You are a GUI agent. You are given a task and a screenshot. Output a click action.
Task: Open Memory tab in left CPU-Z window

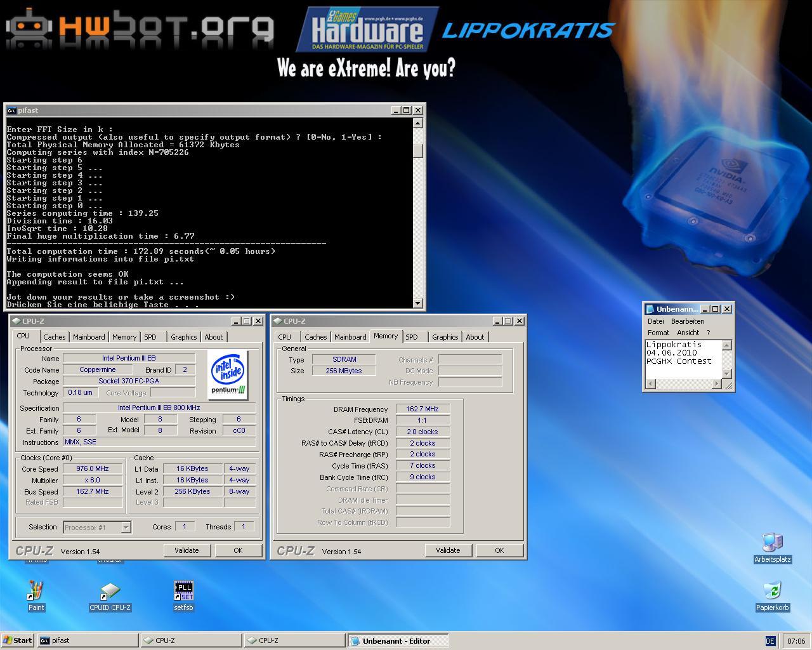124,337
